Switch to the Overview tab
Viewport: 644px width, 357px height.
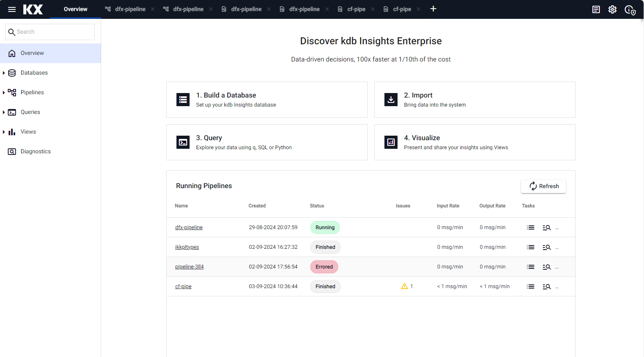coord(75,9)
